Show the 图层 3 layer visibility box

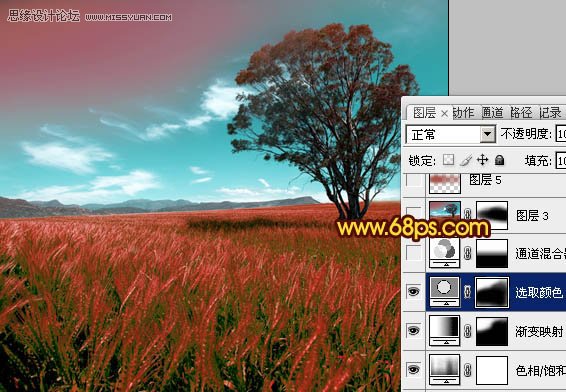[414, 214]
